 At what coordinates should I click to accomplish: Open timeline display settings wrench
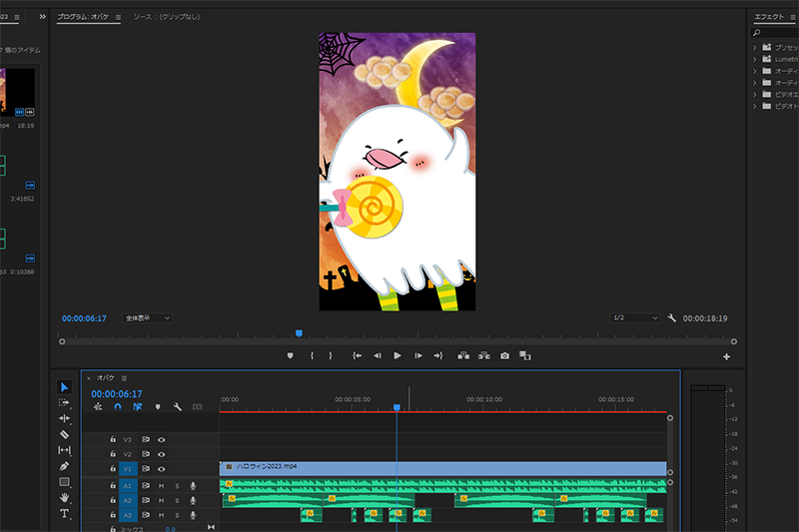pos(177,407)
